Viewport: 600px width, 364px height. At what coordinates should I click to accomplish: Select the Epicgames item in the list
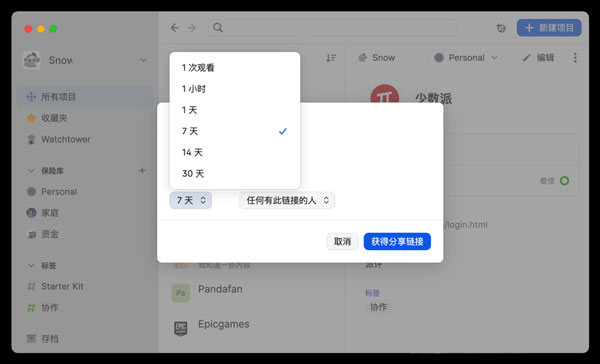click(x=251, y=328)
